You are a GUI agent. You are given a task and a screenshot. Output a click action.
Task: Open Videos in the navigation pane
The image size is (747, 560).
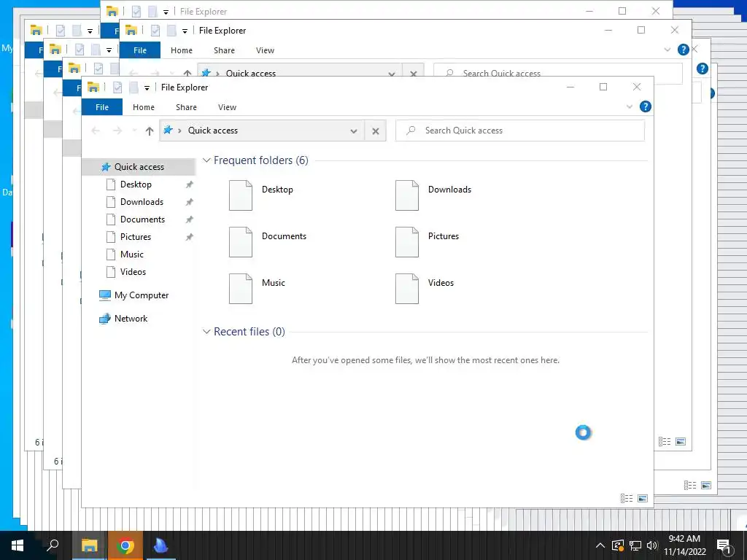(x=133, y=272)
